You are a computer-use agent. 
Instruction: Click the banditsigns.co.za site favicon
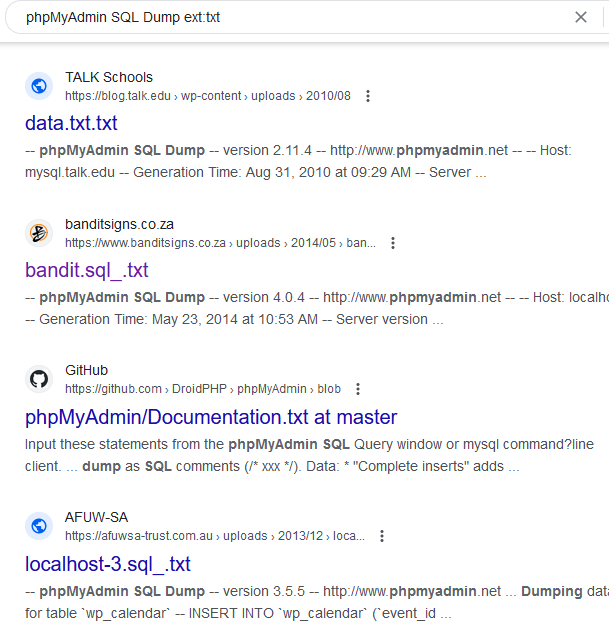point(39,233)
